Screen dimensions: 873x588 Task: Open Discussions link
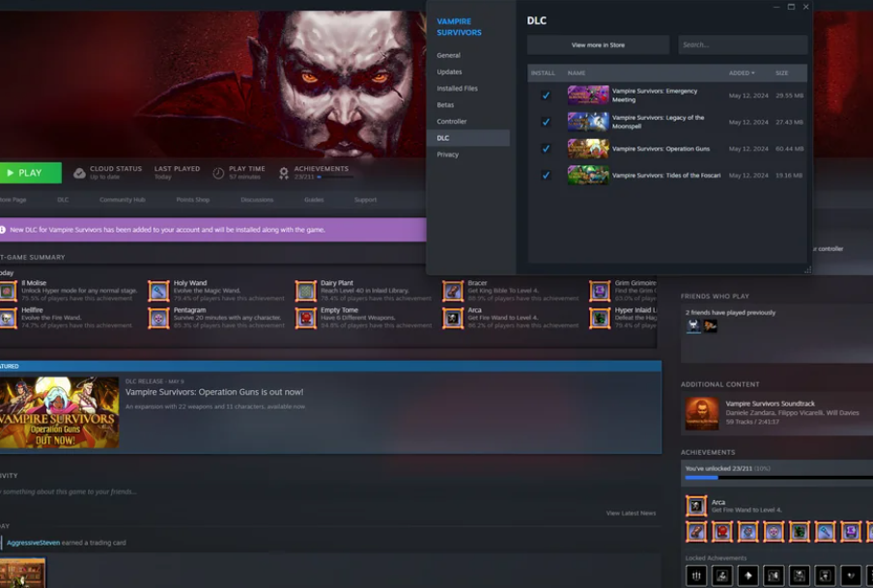[x=257, y=199]
